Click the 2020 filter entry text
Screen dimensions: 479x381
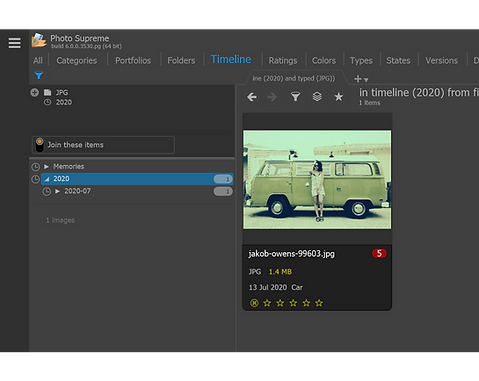[64, 102]
